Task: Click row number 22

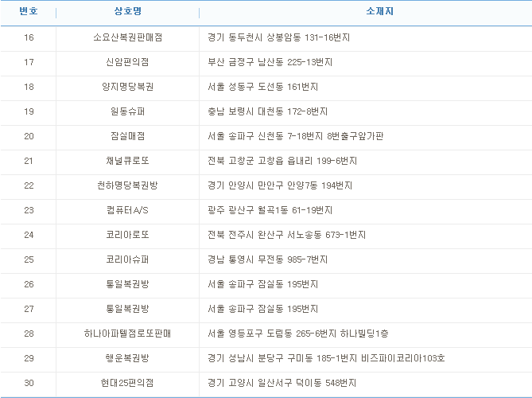Action: point(29,185)
